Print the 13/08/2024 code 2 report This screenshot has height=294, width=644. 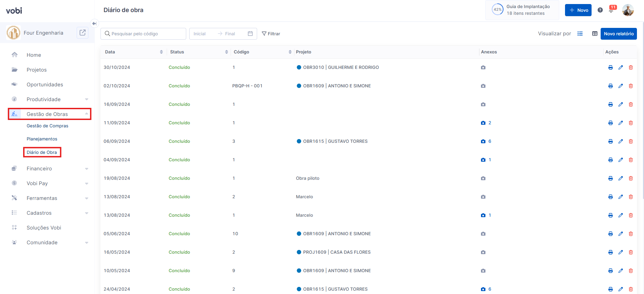click(x=610, y=197)
